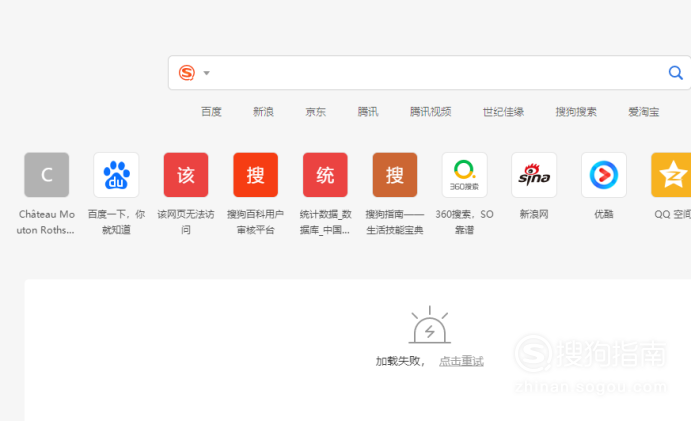The width and height of the screenshot is (691, 421).
Task: Click the 加载失败 message text
Action: [x=399, y=361]
